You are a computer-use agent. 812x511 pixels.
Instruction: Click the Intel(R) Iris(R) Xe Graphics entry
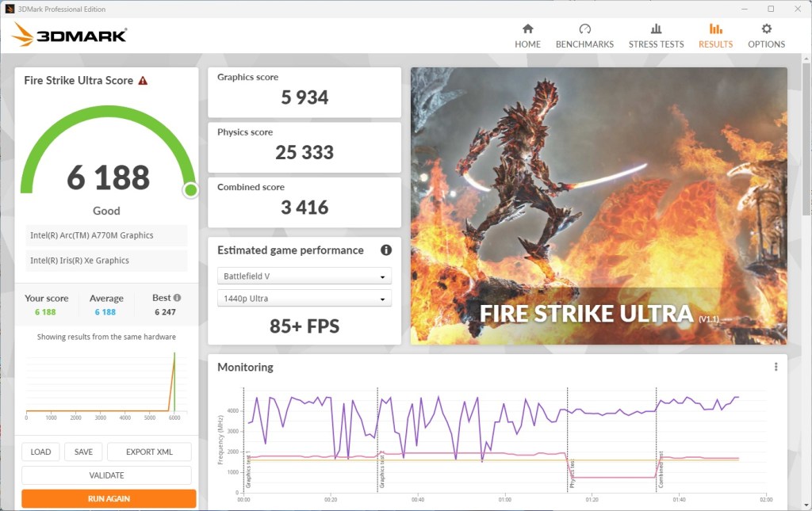click(x=106, y=261)
